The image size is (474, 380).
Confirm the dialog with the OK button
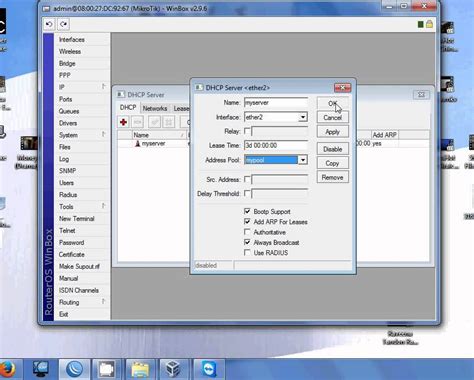(333, 103)
